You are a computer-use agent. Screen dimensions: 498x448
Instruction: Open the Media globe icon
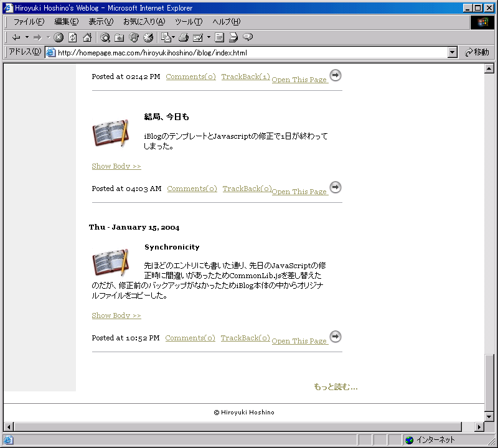click(x=134, y=37)
